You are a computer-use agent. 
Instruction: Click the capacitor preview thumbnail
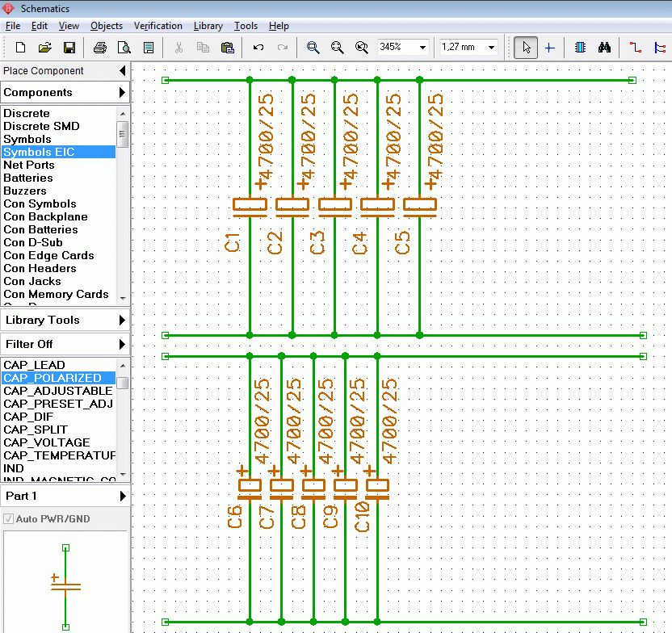click(x=65, y=585)
